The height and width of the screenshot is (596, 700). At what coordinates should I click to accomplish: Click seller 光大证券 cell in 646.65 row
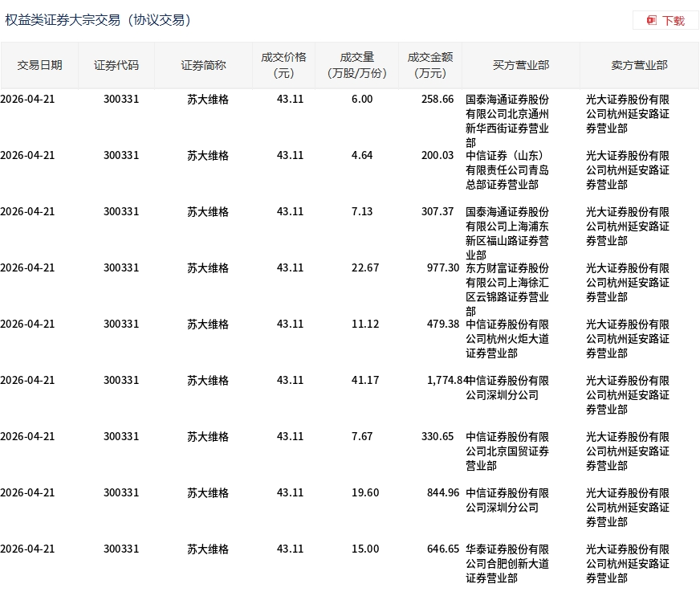628,565
